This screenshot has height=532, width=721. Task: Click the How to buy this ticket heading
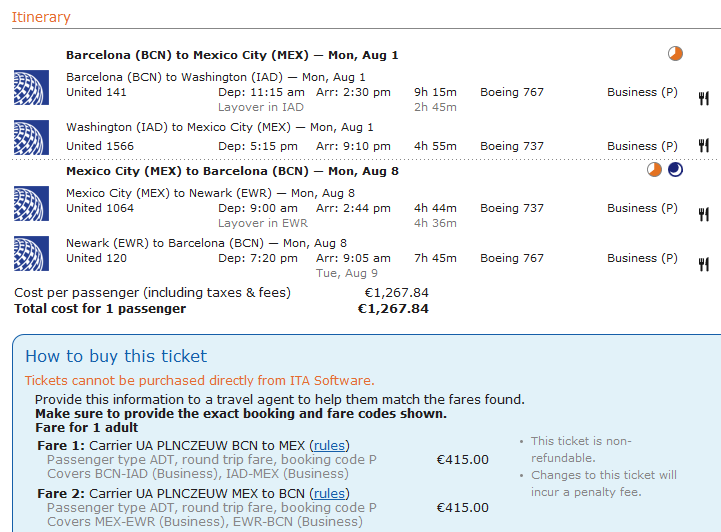click(x=116, y=356)
